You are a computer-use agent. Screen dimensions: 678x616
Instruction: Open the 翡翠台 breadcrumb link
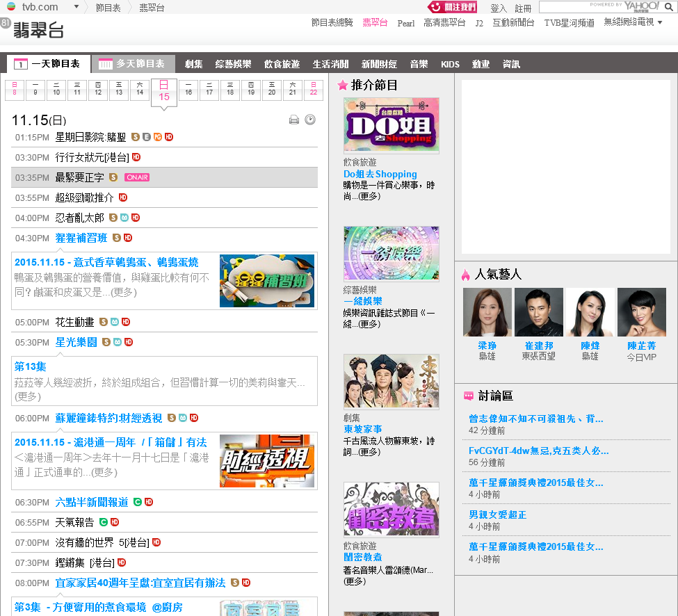(152, 8)
